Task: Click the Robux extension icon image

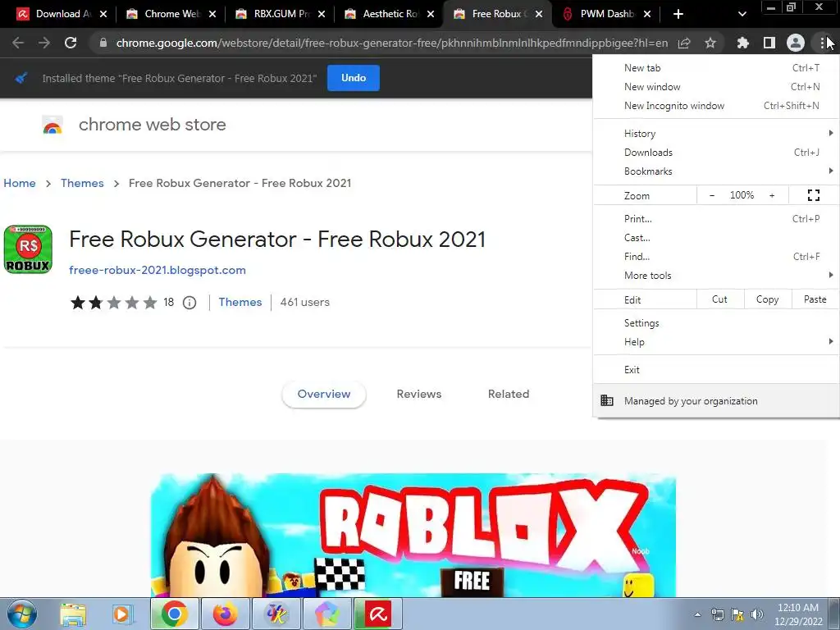Action: [28, 249]
